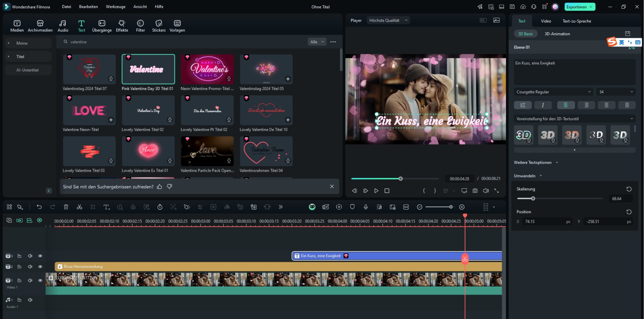Open the Höchste Qualität dropdown
644x319 pixels.
coord(388,20)
